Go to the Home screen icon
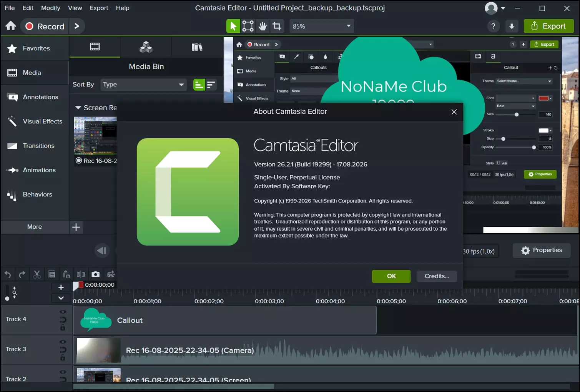Image resolution: width=580 pixels, height=392 pixels. click(x=11, y=26)
